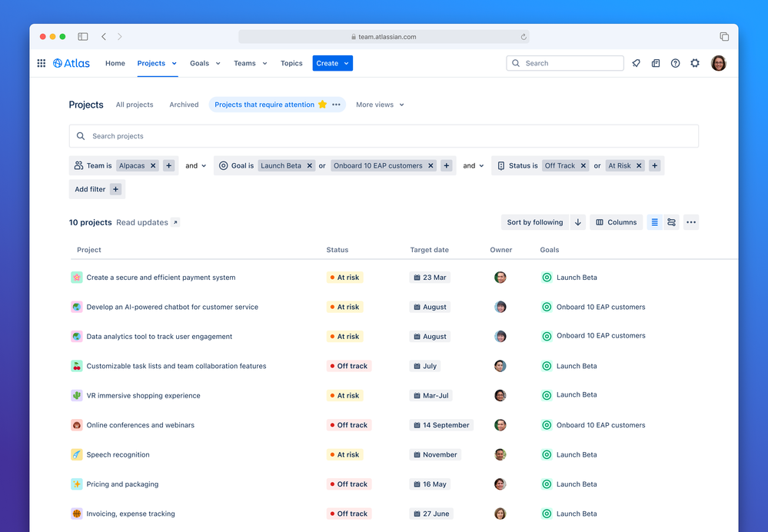
Task: Click Off track status of Online conferences
Action: pos(349,425)
